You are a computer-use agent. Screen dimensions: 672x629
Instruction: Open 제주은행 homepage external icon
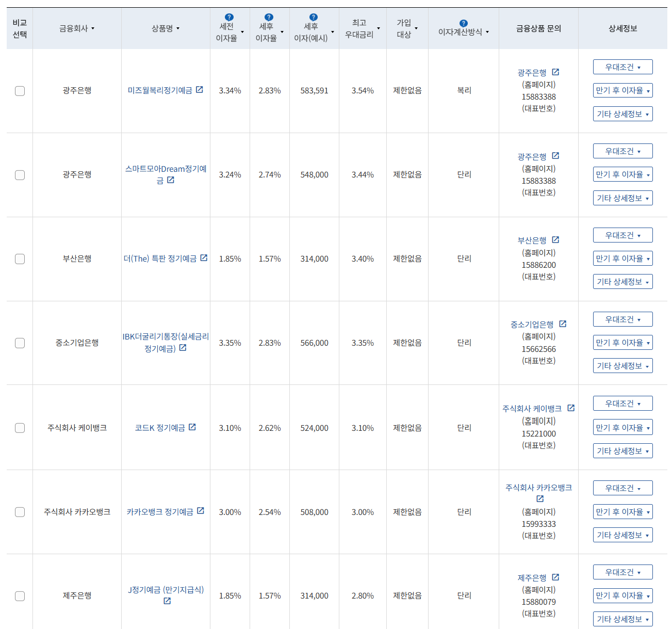click(x=555, y=577)
